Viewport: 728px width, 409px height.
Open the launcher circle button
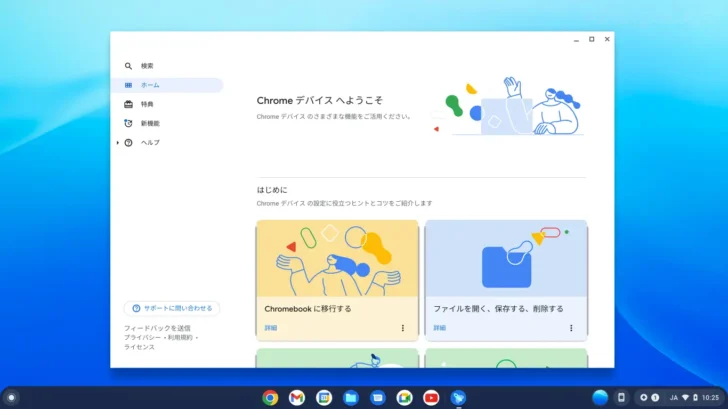12,398
